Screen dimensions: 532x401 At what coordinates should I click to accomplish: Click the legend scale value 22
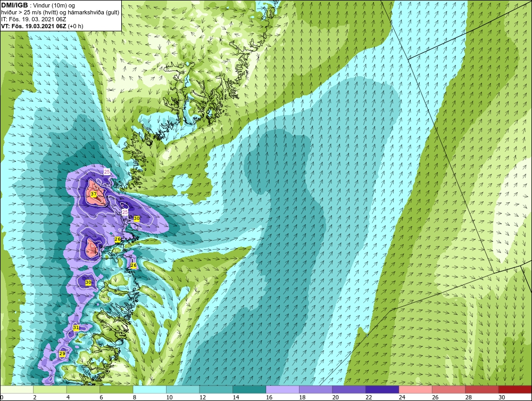pos(369,397)
